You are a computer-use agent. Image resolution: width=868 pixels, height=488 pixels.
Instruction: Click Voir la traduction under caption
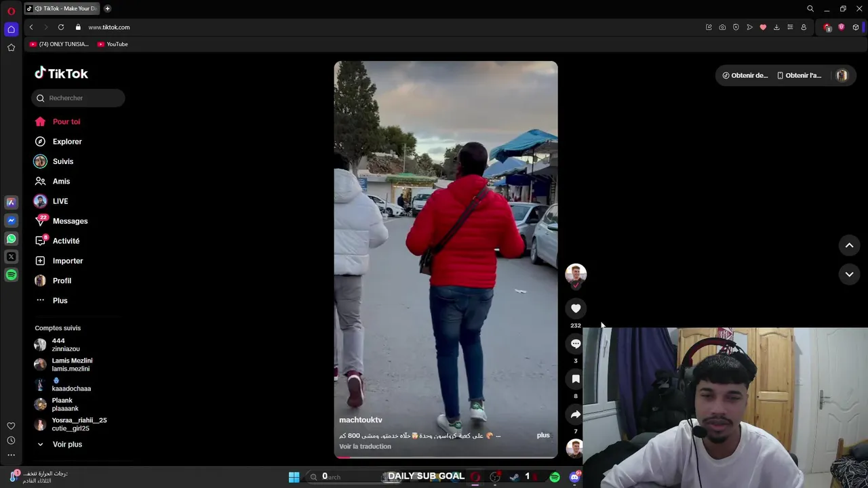(365, 446)
